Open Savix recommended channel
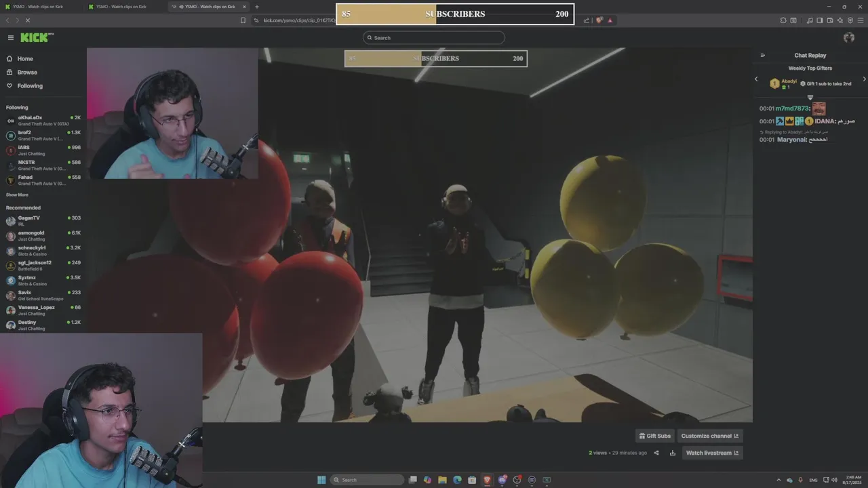Viewport: 868px width, 488px height. click(43, 296)
